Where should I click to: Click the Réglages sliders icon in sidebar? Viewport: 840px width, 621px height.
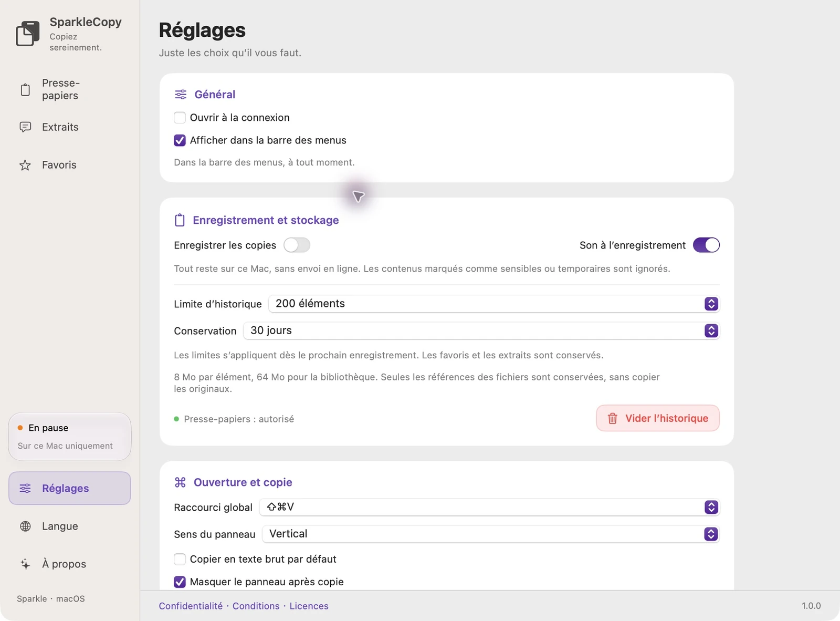25,489
